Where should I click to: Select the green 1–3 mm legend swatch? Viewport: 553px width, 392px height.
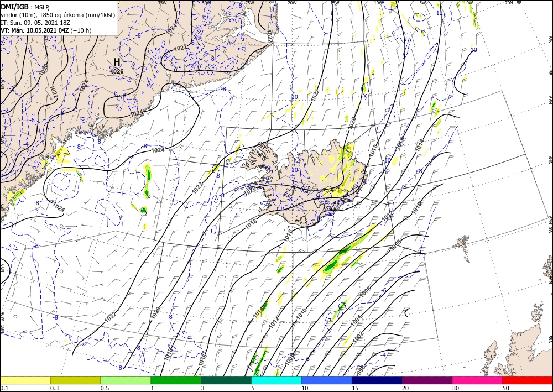click(176, 380)
